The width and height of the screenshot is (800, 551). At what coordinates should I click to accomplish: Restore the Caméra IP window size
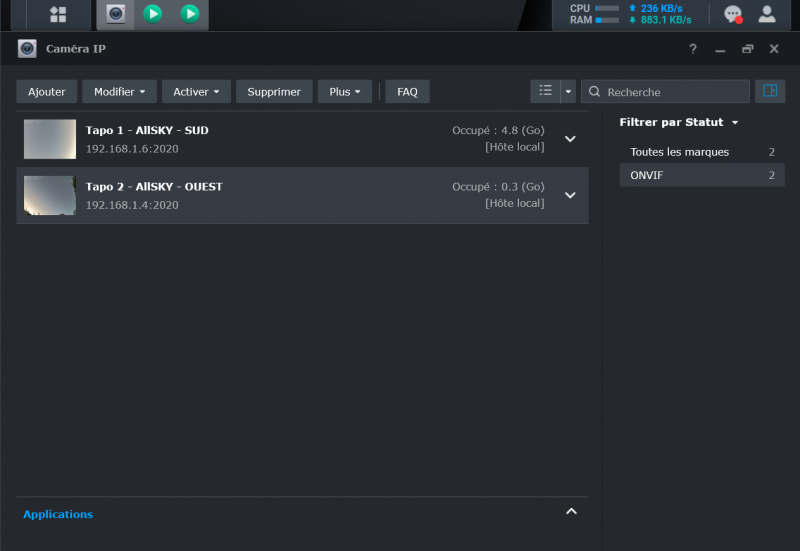click(747, 49)
